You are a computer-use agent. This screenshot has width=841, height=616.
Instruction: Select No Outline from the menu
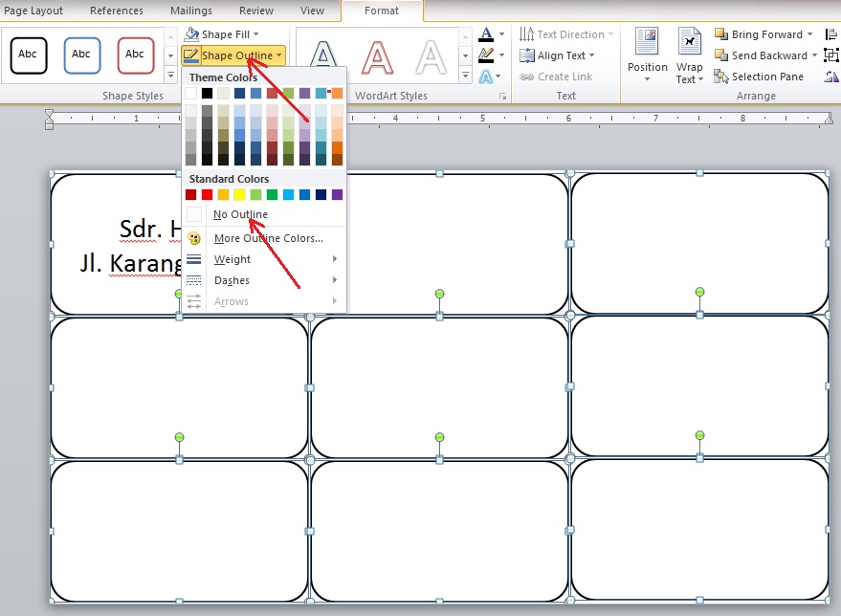pyautogui.click(x=240, y=214)
